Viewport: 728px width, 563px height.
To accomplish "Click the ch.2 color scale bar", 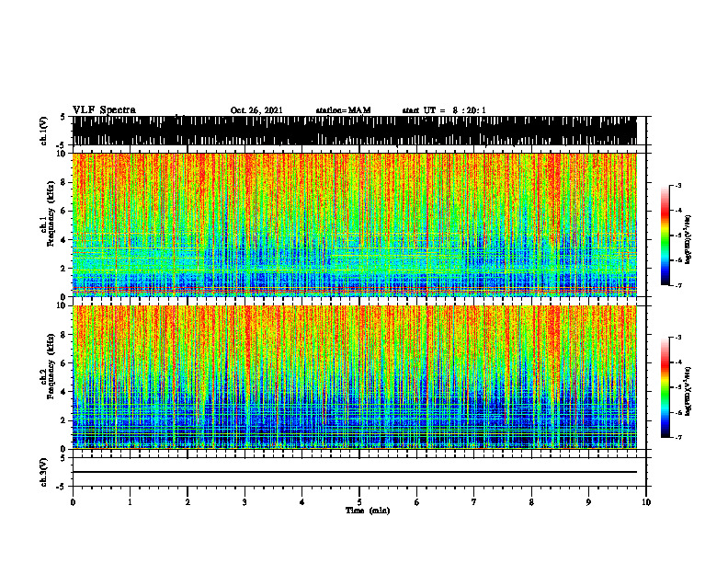I will (665, 387).
